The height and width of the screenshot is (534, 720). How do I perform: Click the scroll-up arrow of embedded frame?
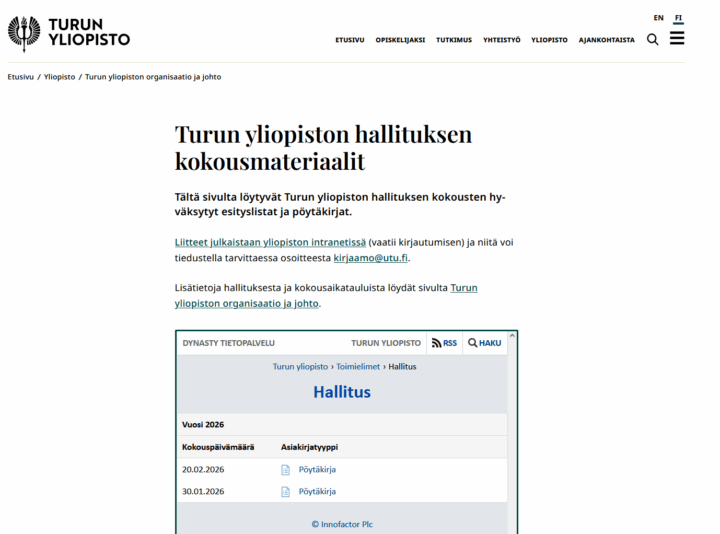[512, 336]
